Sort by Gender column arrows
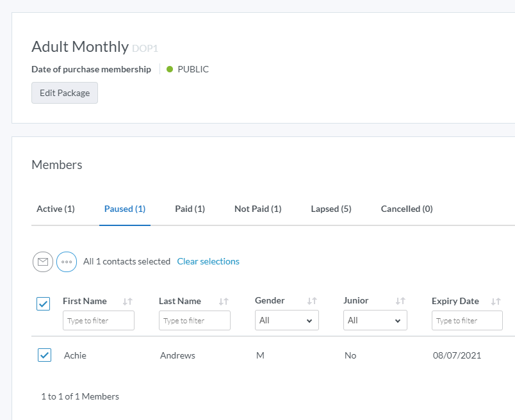 click(312, 302)
